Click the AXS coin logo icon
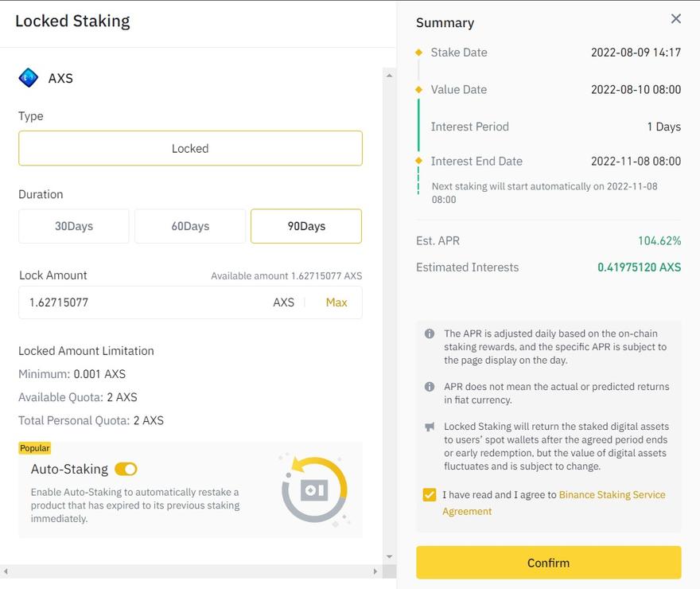The width and height of the screenshot is (700, 589). pos(28,78)
